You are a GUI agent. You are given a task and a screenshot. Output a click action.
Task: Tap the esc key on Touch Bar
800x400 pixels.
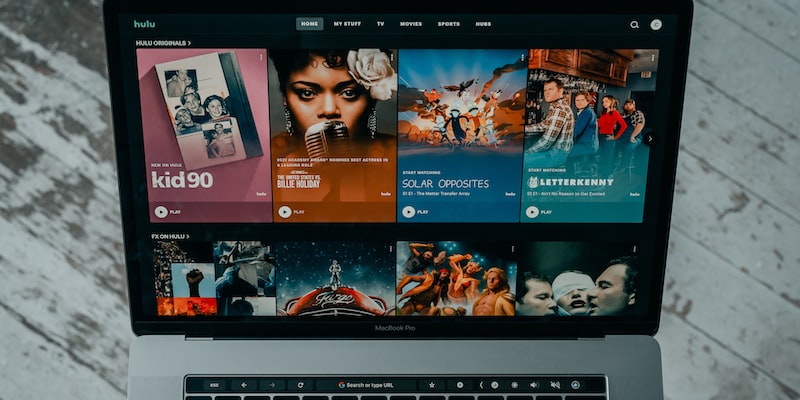214,385
